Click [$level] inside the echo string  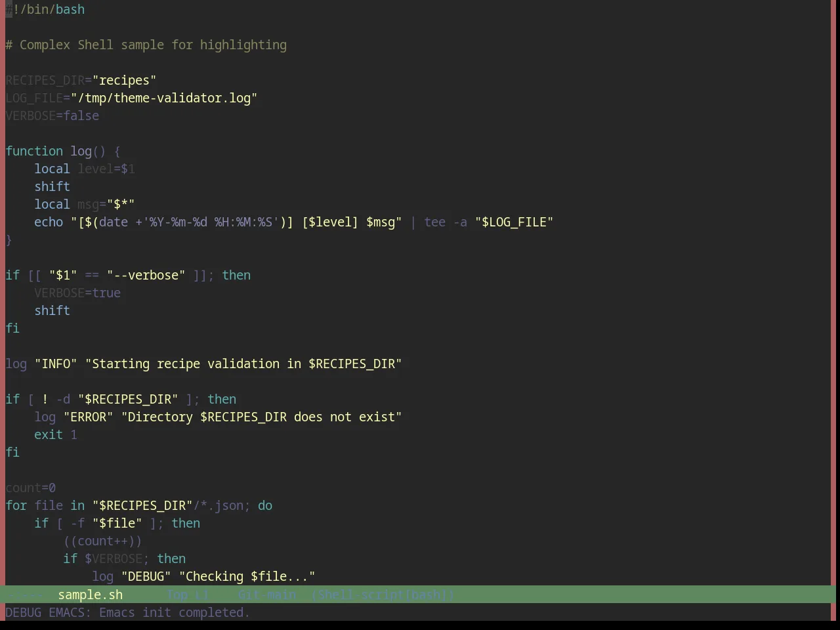330,222
